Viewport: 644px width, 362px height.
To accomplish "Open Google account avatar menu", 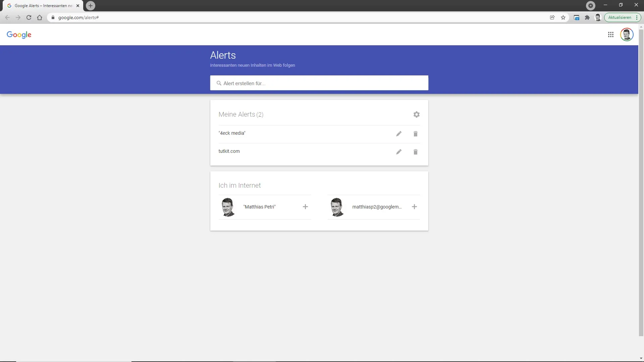I will pos(627,35).
